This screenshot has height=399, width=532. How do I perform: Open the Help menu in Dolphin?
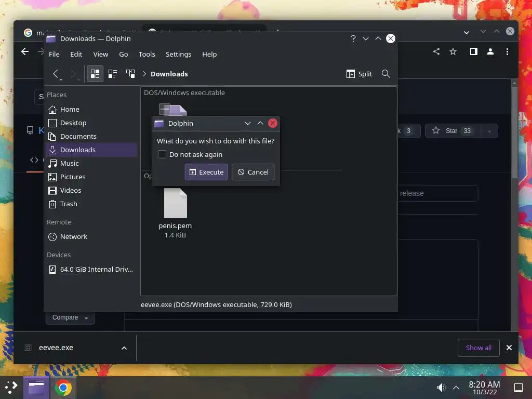tap(209, 54)
